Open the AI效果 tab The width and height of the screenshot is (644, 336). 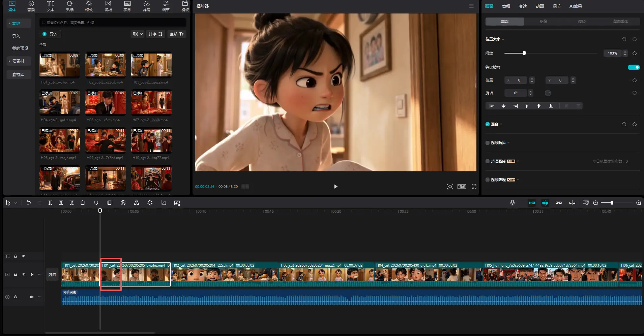576,6
